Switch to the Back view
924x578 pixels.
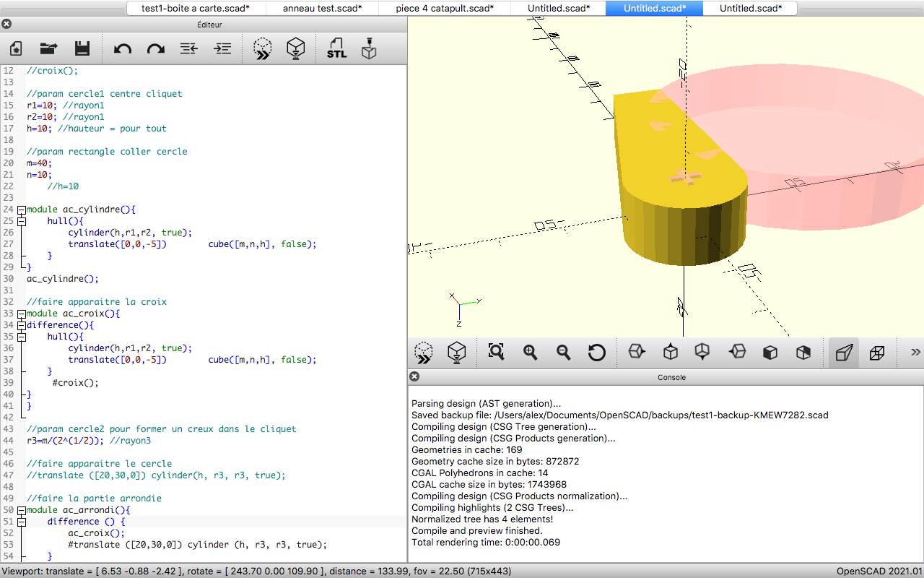803,353
